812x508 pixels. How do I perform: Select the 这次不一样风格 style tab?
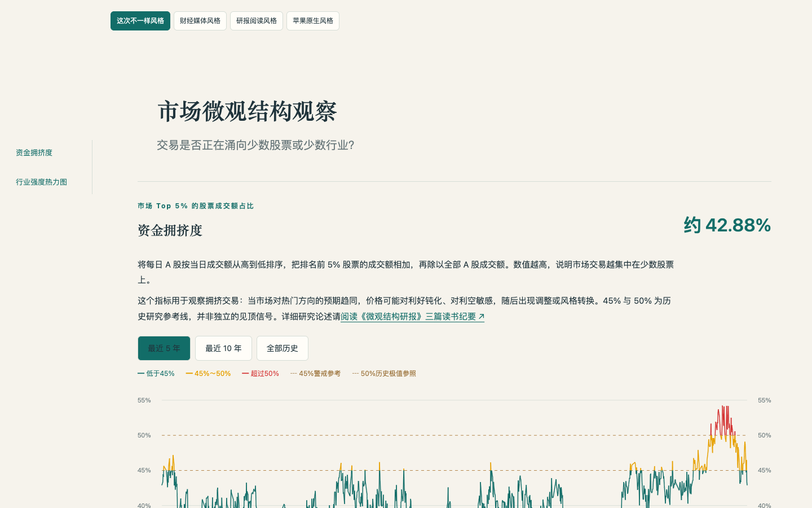point(140,21)
